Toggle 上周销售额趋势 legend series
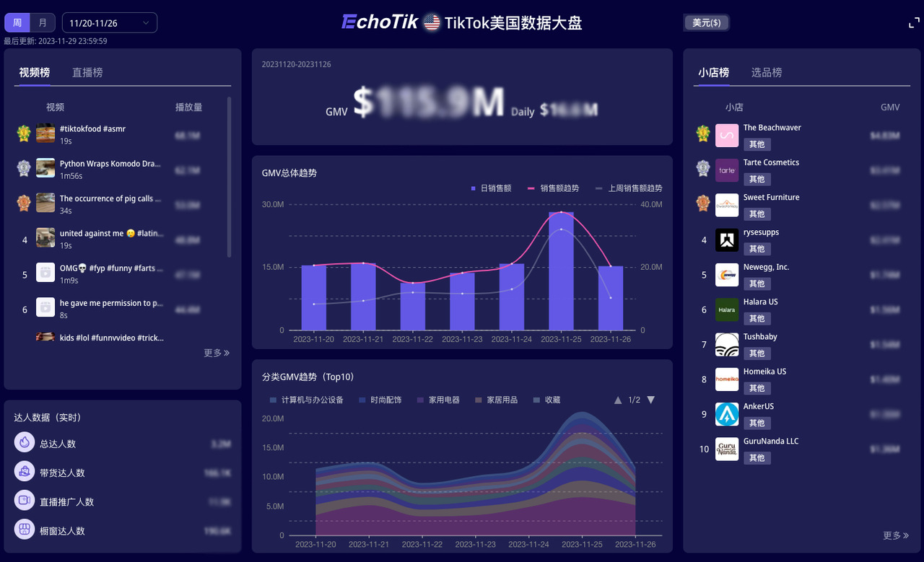The height and width of the screenshot is (562, 924). (x=628, y=188)
